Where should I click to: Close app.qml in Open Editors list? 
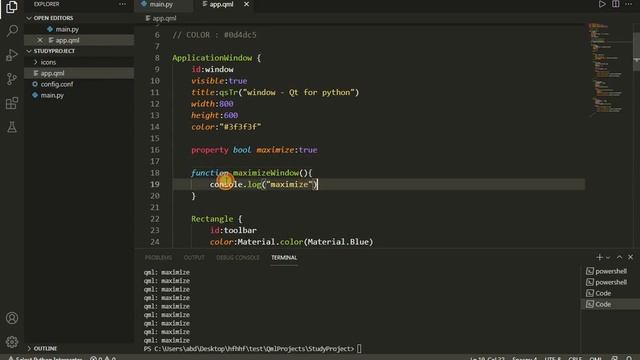tap(40, 40)
